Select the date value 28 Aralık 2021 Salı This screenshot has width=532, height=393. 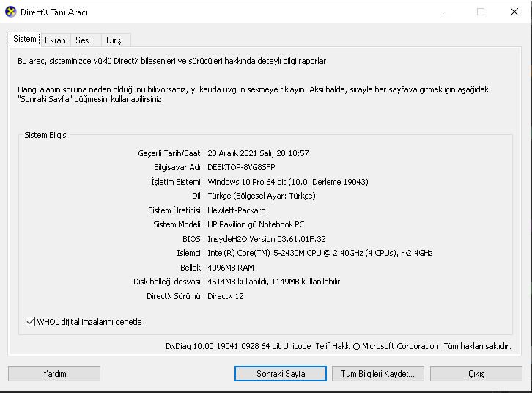(240, 153)
